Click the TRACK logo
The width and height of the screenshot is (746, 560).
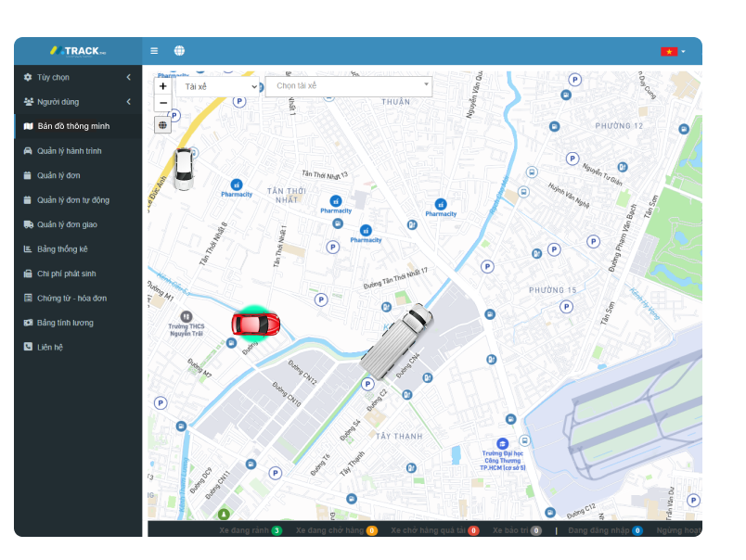(79, 51)
